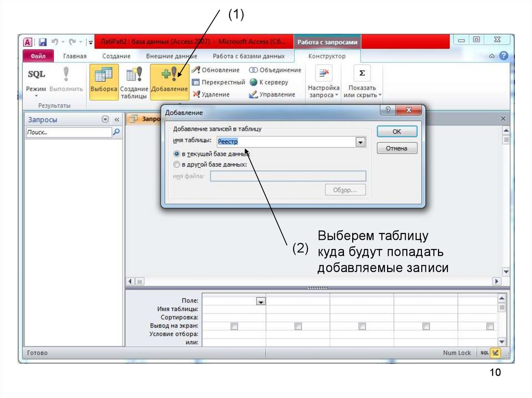Click left arrow of horizontal scrollbar
The width and height of the screenshot is (532, 398).
click(x=130, y=281)
